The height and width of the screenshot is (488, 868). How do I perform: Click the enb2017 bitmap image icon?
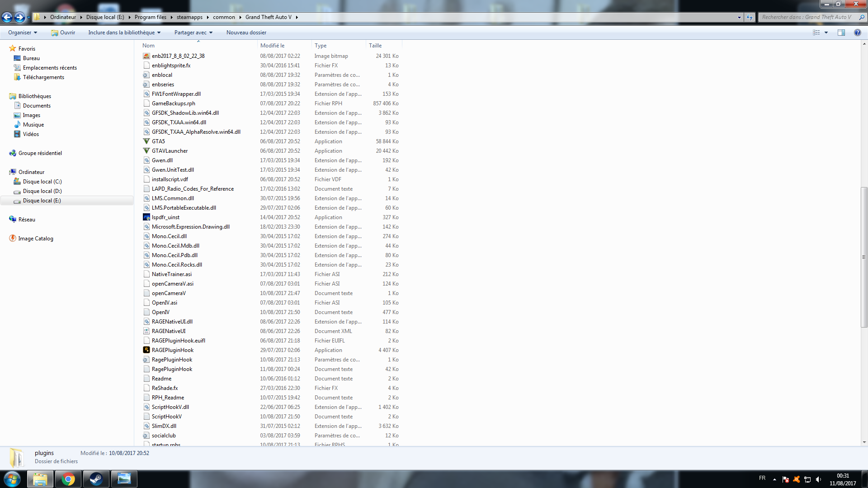click(146, 56)
